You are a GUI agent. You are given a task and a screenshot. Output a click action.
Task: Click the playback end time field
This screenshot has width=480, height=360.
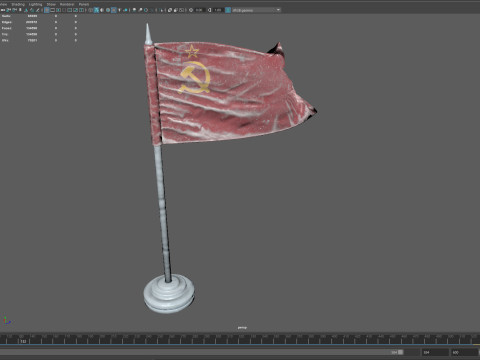click(x=435, y=352)
